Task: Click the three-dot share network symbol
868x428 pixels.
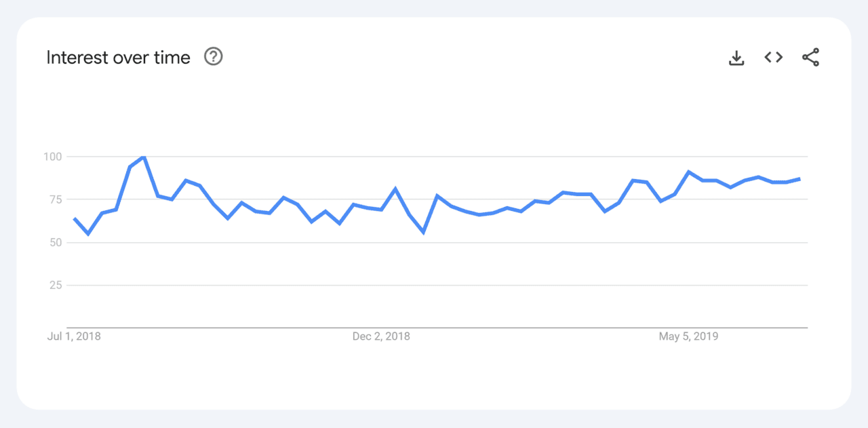Action: click(810, 57)
